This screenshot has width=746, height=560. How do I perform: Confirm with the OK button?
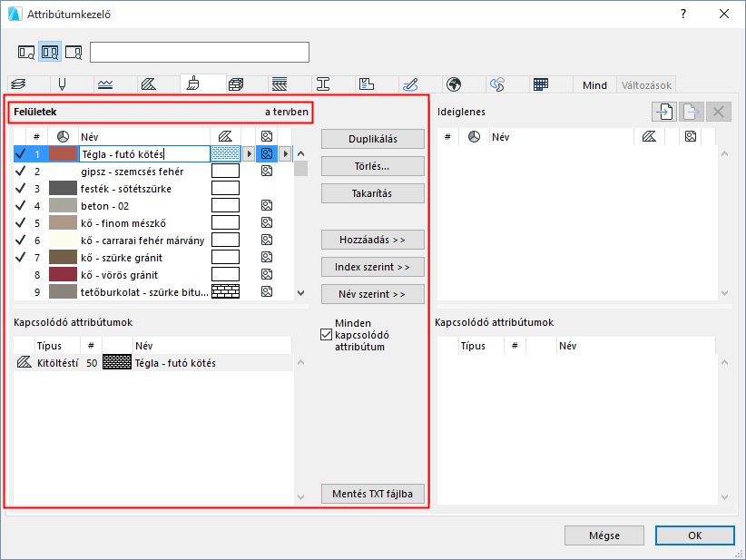point(694,535)
